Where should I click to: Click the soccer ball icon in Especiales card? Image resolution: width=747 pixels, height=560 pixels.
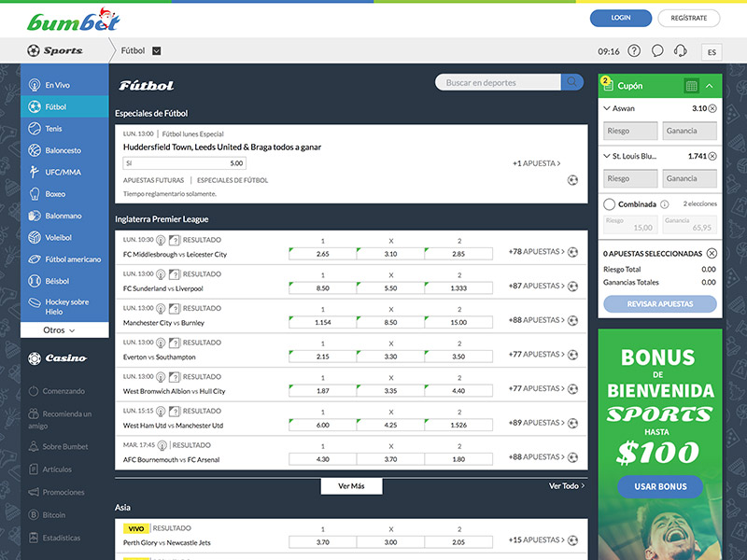pos(572,180)
